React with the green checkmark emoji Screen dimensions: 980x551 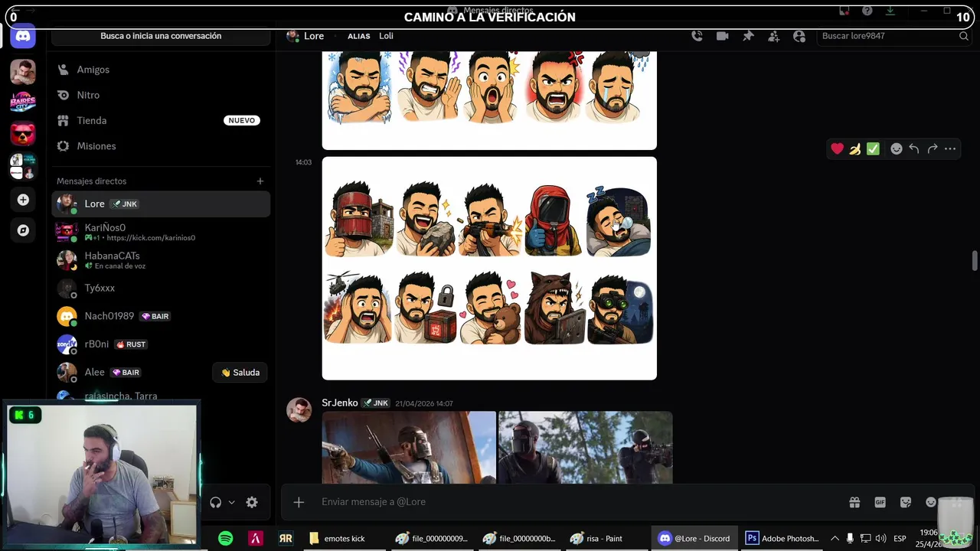point(873,148)
